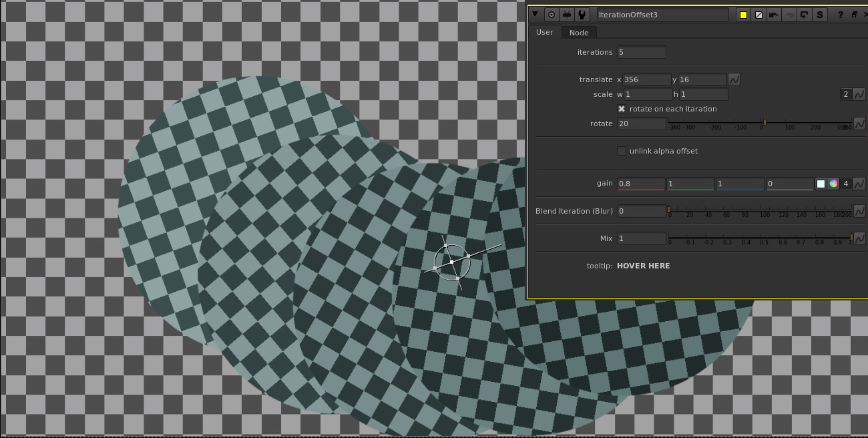Open the rotate animation curve menu
The width and height of the screenshot is (868, 438).
tap(859, 124)
